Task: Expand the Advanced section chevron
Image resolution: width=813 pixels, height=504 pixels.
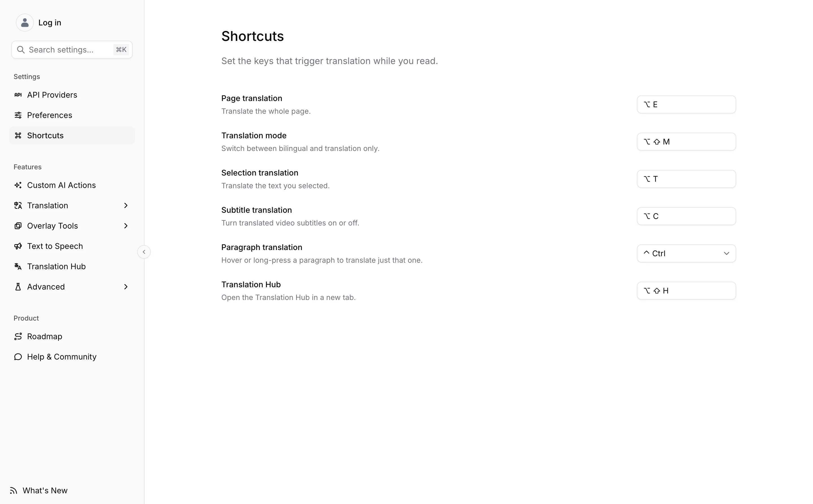Action: [x=126, y=287]
